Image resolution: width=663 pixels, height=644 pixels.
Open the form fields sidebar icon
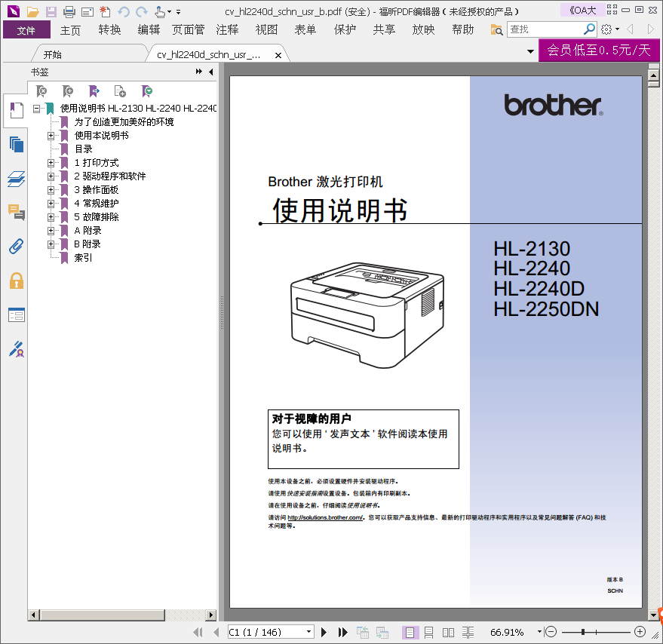17,314
